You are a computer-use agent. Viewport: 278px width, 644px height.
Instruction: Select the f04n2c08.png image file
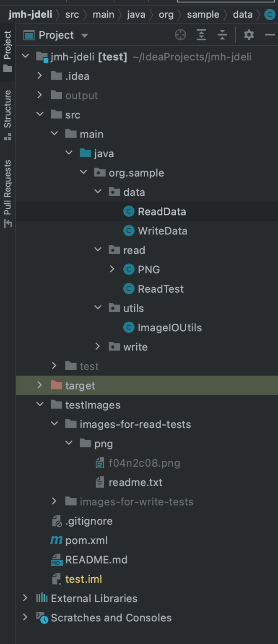(144, 463)
